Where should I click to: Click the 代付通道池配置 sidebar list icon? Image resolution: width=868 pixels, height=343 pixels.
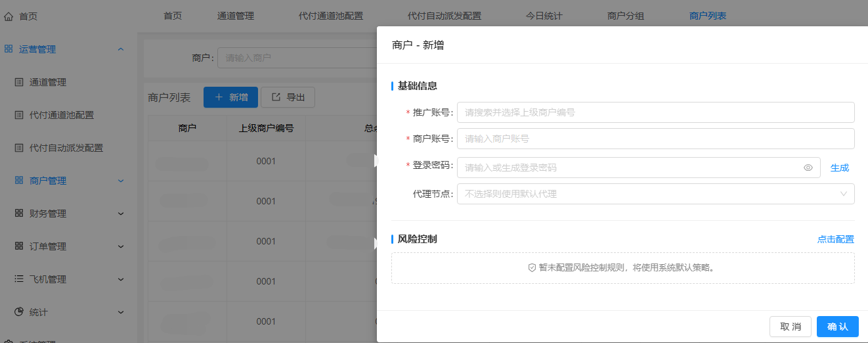point(19,115)
